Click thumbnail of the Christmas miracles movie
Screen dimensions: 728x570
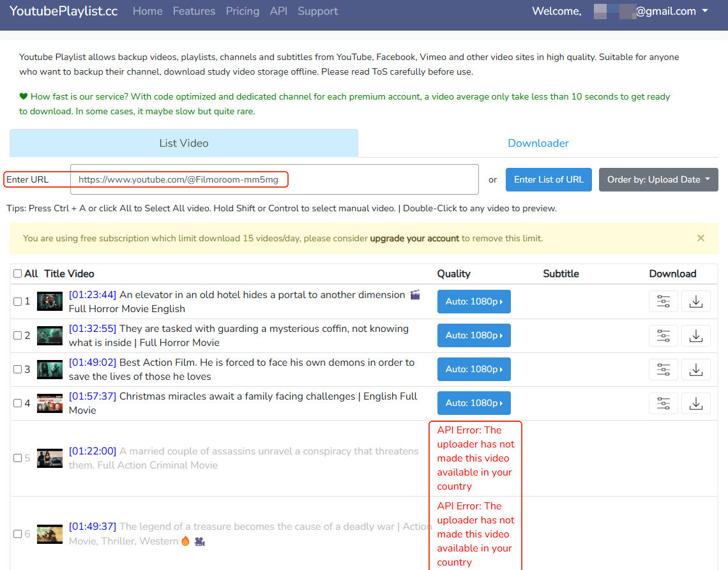[x=50, y=403]
